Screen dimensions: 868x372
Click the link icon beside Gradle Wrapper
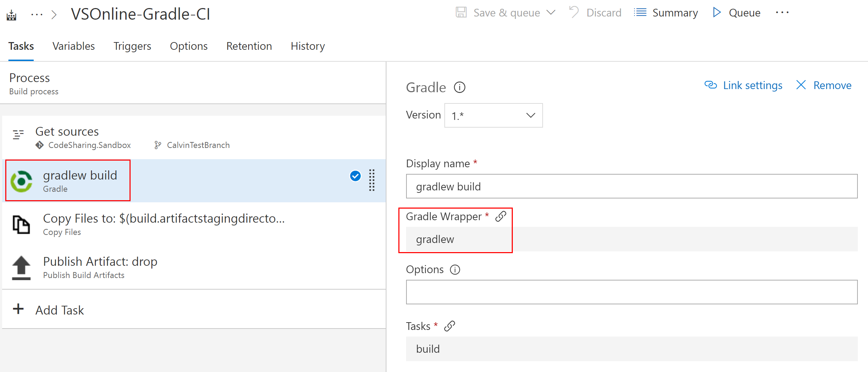point(501,216)
